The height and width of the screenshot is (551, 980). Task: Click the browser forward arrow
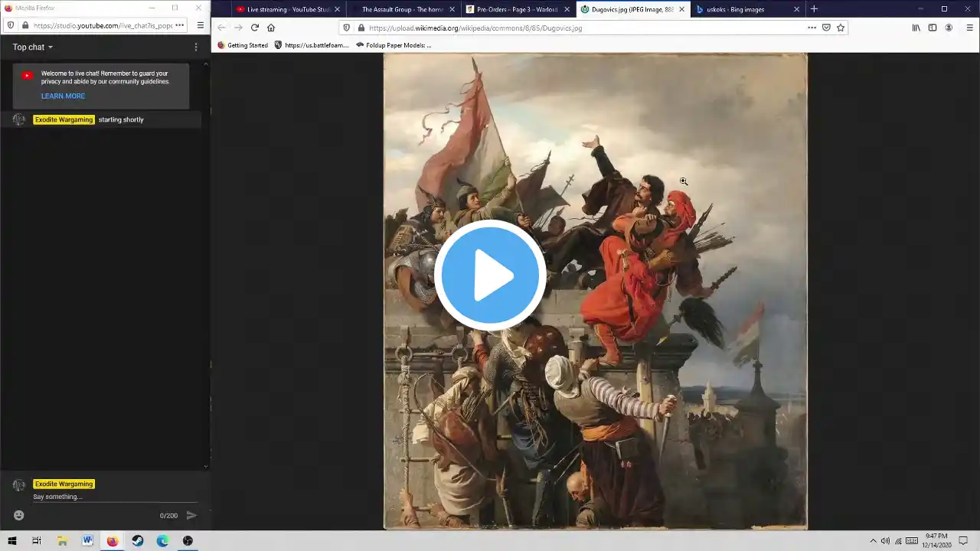[x=238, y=28]
